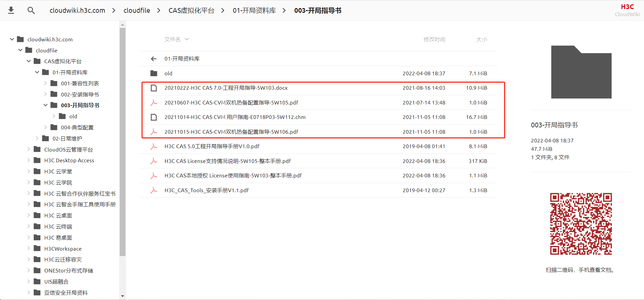Image resolution: width=644 pixels, height=300 pixels.
Task: Click the old folder icon in file list
Action: [x=154, y=73]
